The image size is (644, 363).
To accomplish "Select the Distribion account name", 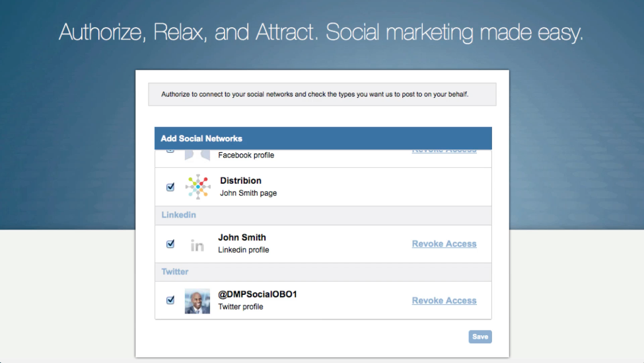I will pos(240,181).
